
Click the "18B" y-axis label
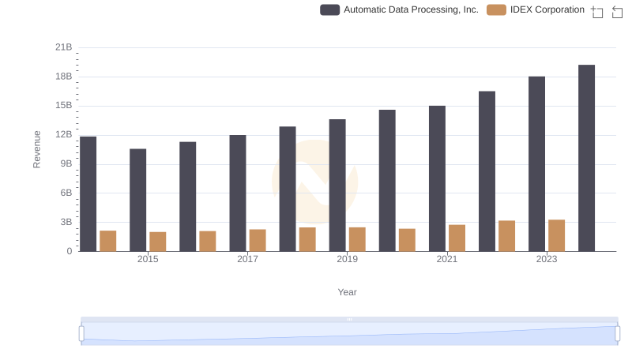click(x=64, y=77)
